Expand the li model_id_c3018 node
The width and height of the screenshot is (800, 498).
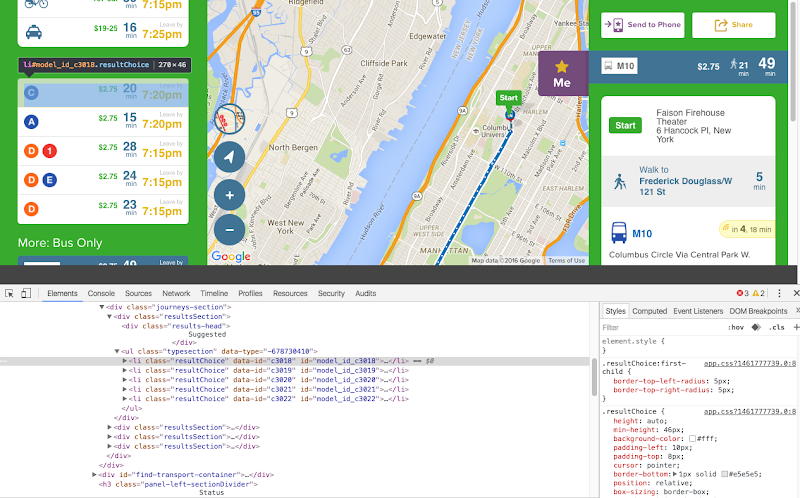point(124,361)
